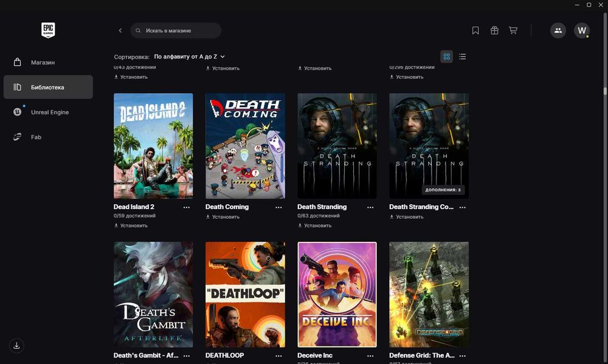Click Установить under Death Stranding

click(x=314, y=225)
